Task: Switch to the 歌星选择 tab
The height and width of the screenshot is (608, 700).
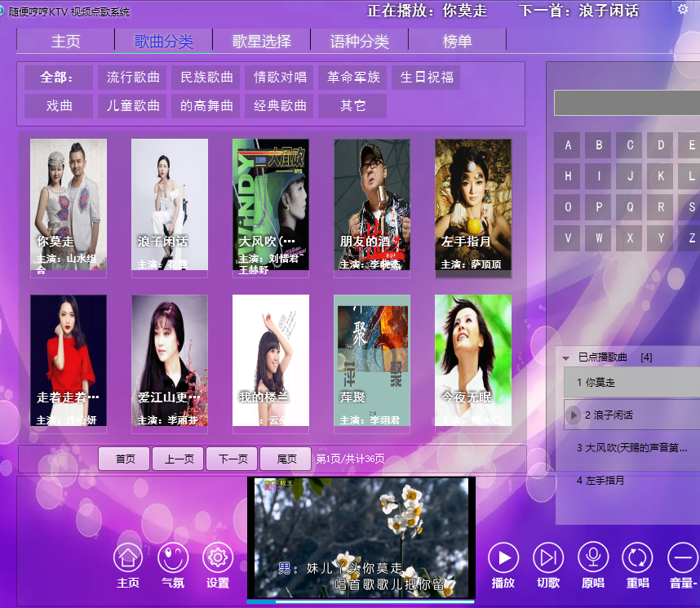Action: point(261,41)
